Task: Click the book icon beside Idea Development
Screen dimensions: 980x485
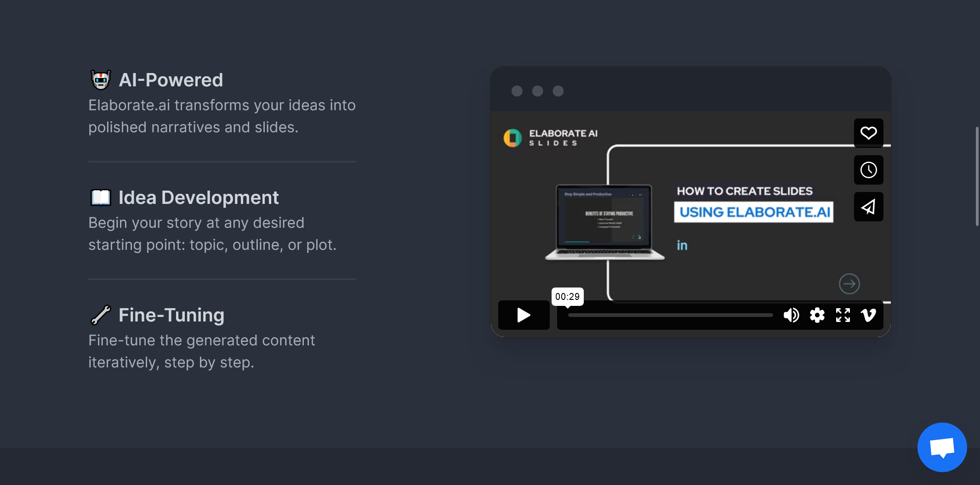Action: click(101, 197)
